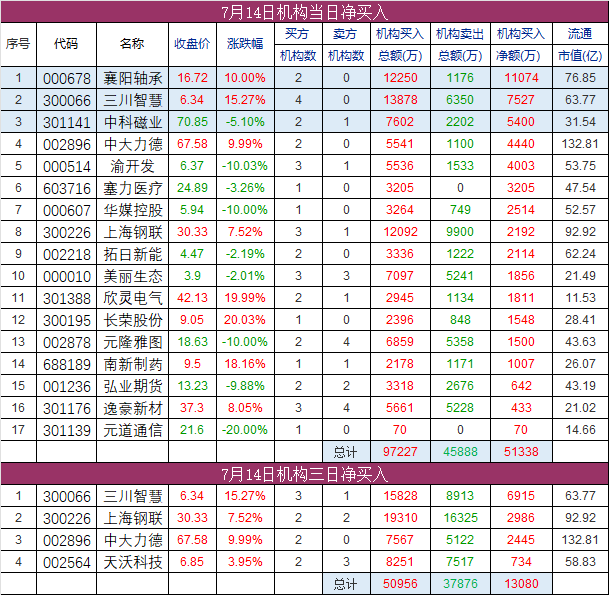Click the title 7月14日机构当日净买入

coord(304,12)
